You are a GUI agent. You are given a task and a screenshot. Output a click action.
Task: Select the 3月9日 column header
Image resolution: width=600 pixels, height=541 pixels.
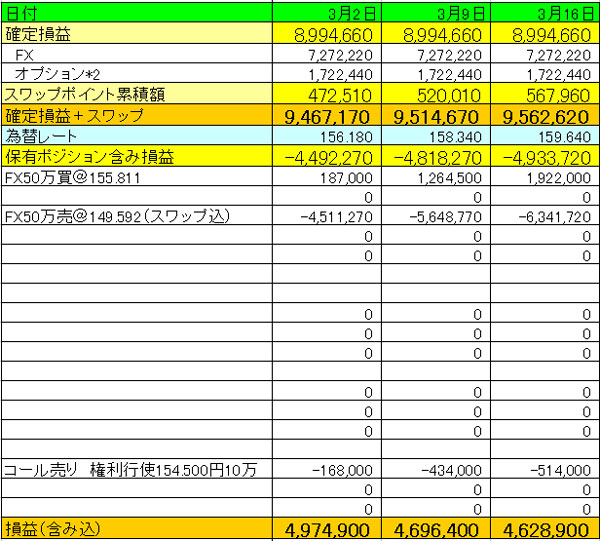pyautogui.click(x=464, y=14)
